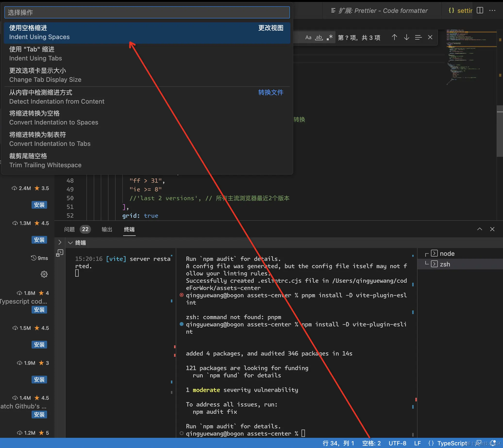Go to previous match with up arrow
Screen dimensions: 503x448
click(x=394, y=37)
